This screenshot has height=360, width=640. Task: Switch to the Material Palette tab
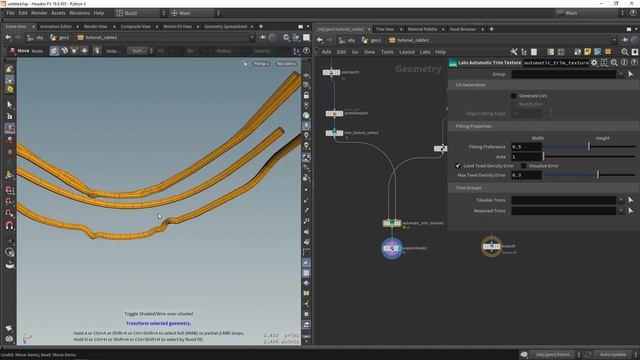(x=422, y=29)
